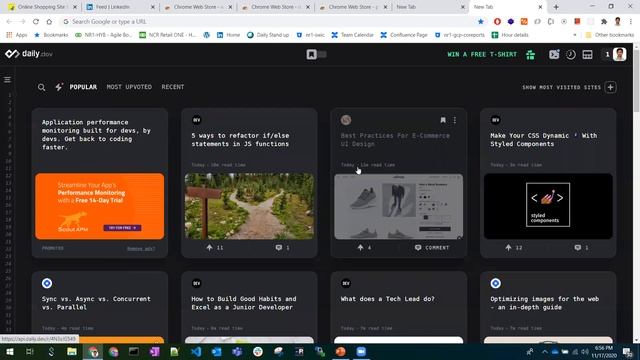Click source avatar on E-Commerce UI Design card

click(346, 120)
